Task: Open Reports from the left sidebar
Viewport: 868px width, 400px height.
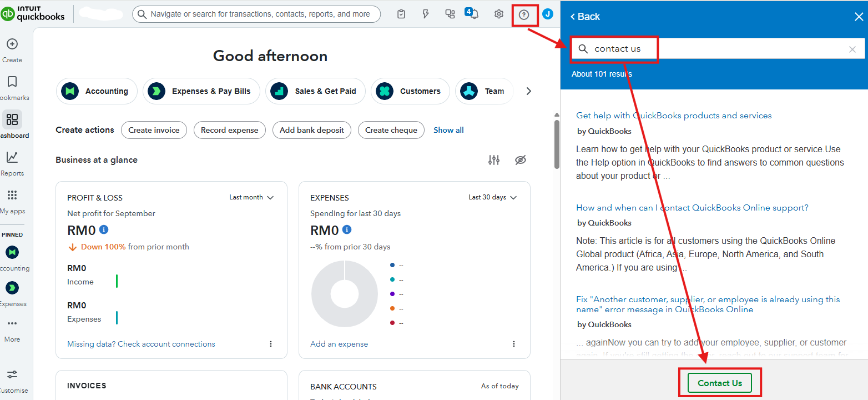Action: 12,158
